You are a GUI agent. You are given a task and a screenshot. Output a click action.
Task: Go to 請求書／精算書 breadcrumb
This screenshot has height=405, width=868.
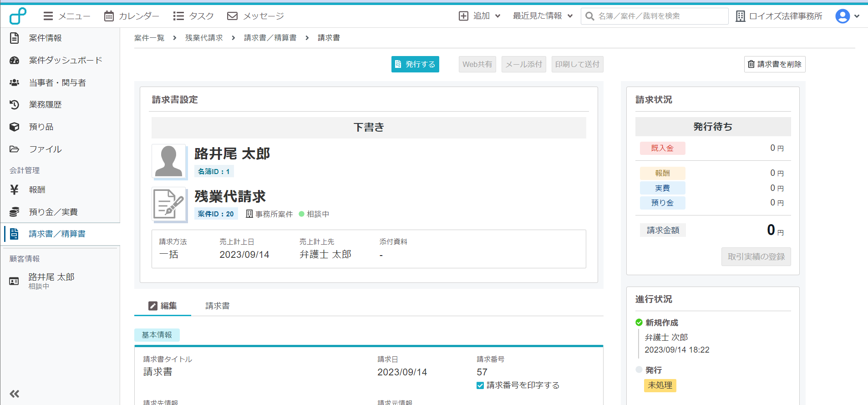(270, 38)
